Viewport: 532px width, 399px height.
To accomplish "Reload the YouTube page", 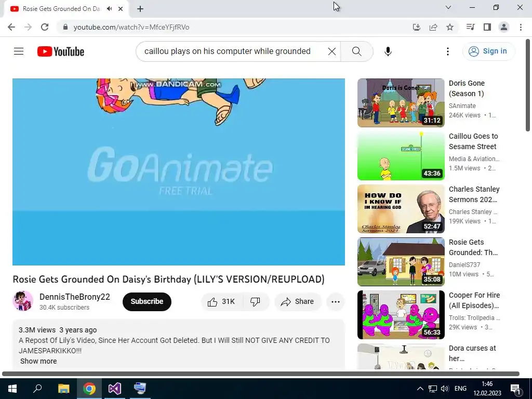I will coord(45,27).
